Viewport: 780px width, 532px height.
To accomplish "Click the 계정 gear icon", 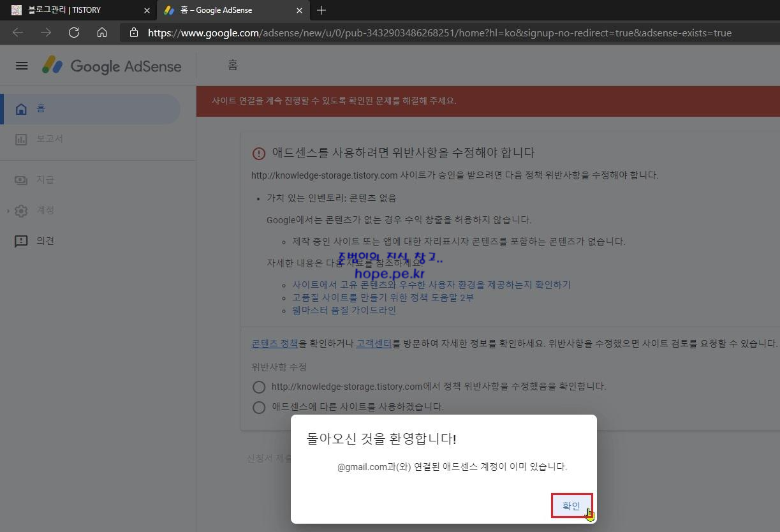I will point(21,211).
